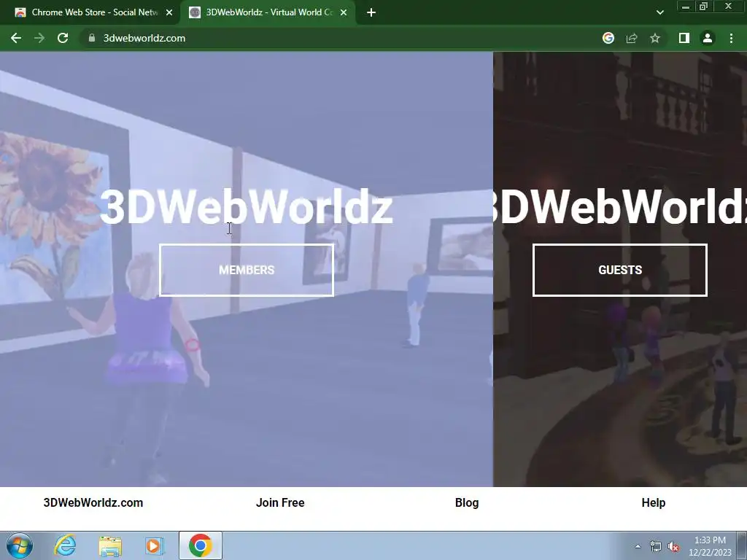The image size is (747, 560).
Task: Click the Show desktop strip
Action: pyautogui.click(x=742, y=545)
